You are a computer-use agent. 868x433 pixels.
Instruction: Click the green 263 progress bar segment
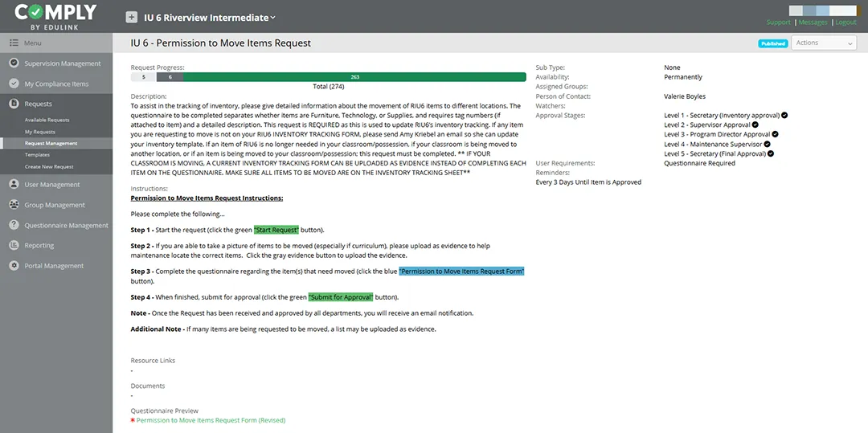354,77
